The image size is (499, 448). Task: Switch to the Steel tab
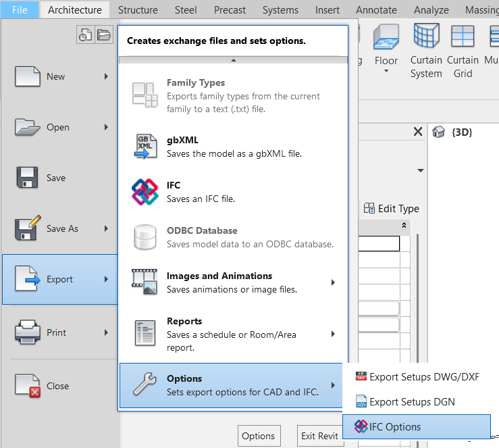click(x=186, y=10)
